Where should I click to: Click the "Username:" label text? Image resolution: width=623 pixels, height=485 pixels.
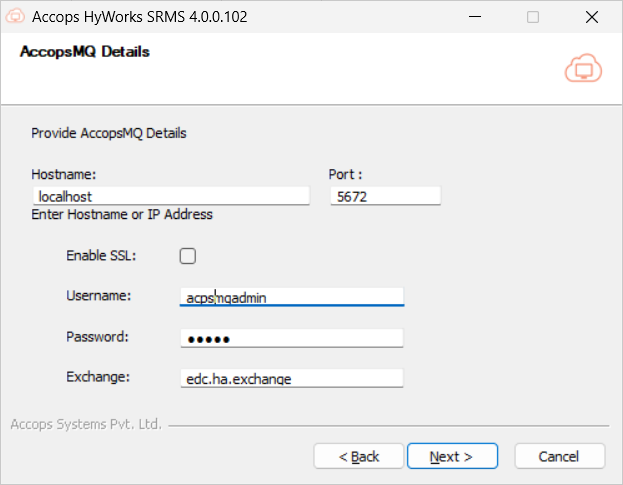point(98,296)
